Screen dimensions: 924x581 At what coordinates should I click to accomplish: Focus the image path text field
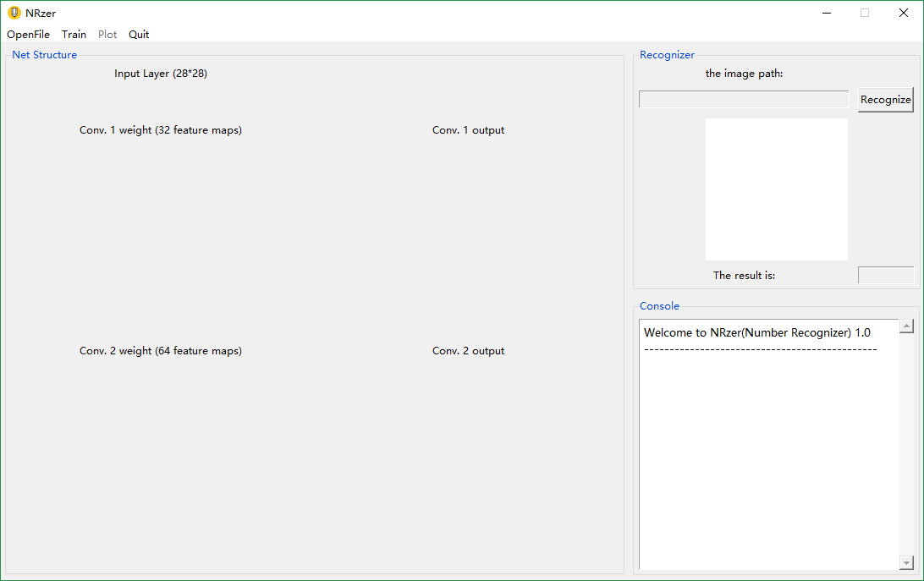(x=743, y=100)
